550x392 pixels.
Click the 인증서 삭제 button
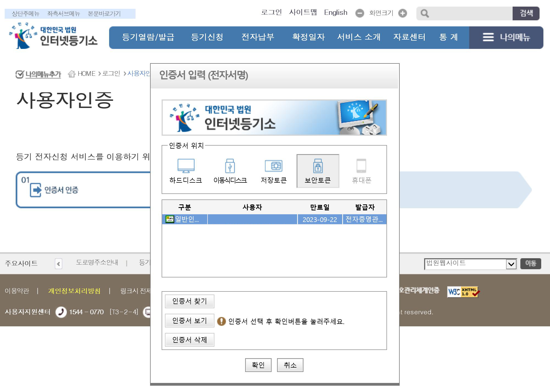point(189,340)
